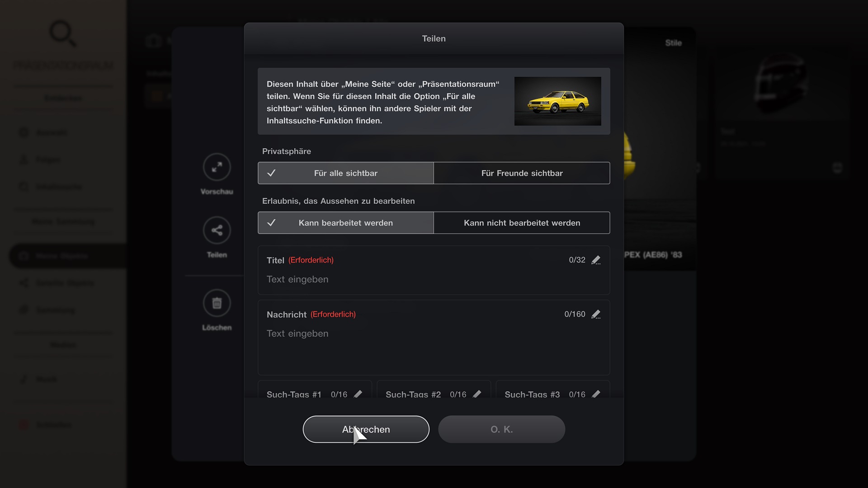Screen dimensions: 868x488
Task: Click the Such-Tags #2 field
Action: point(434,390)
